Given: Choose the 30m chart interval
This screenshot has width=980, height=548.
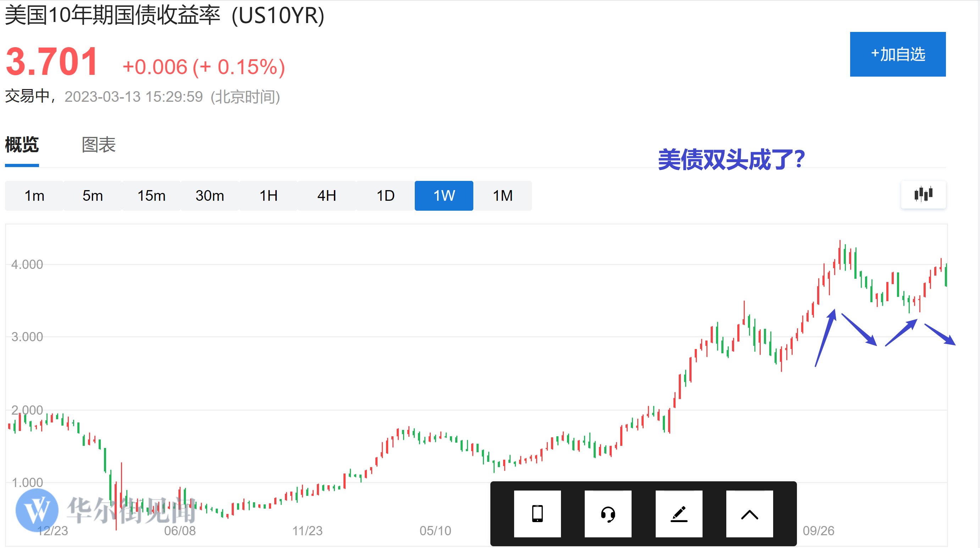Looking at the screenshot, I should [210, 195].
